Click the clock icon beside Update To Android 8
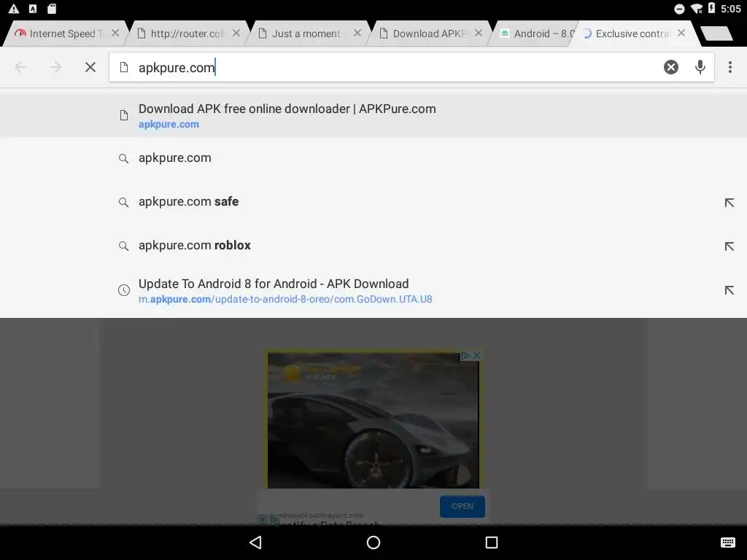This screenshot has width=747, height=560. 124,290
